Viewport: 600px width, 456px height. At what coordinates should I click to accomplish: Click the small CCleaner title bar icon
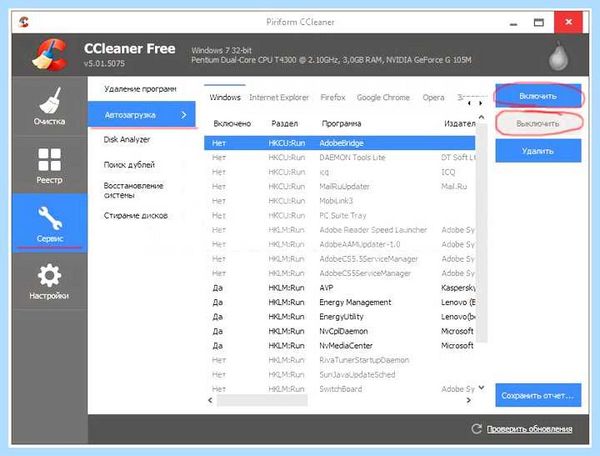click(24, 22)
